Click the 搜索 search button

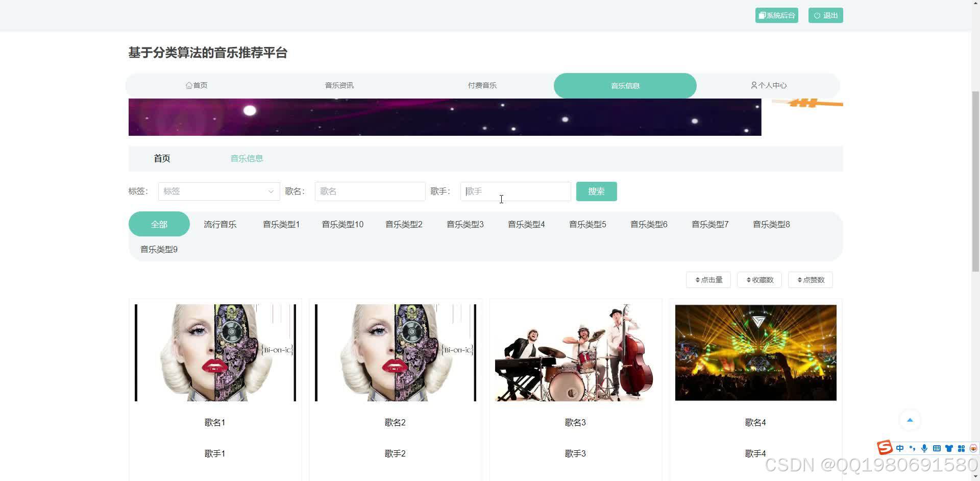coord(596,191)
